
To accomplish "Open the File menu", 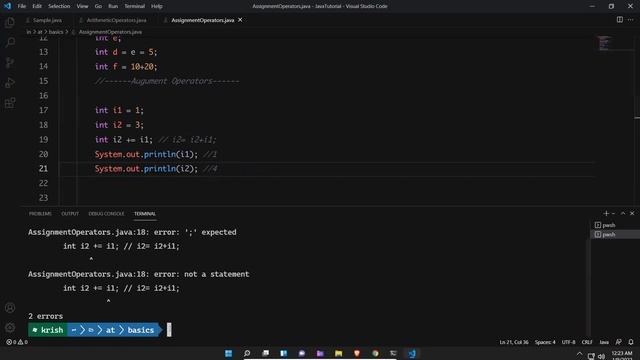I will pyautogui.click(x=22, y=6).
